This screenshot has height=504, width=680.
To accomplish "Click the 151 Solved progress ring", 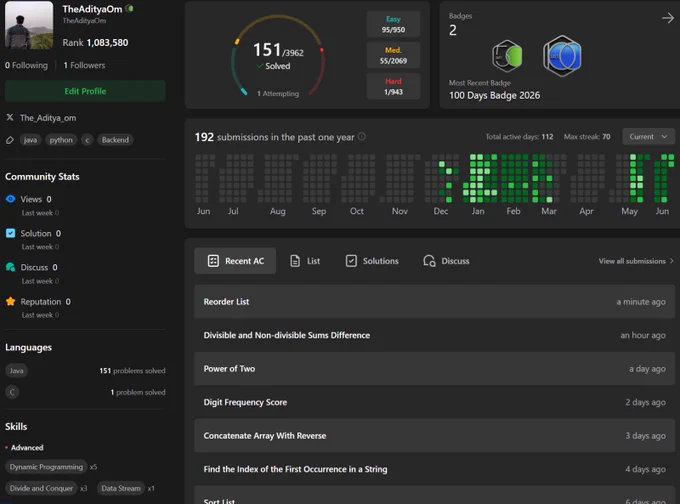I will pos(278,56).
